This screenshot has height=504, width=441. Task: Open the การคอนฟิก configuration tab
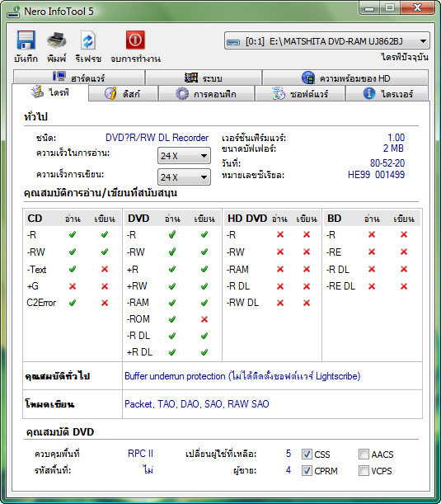point(206,93)
